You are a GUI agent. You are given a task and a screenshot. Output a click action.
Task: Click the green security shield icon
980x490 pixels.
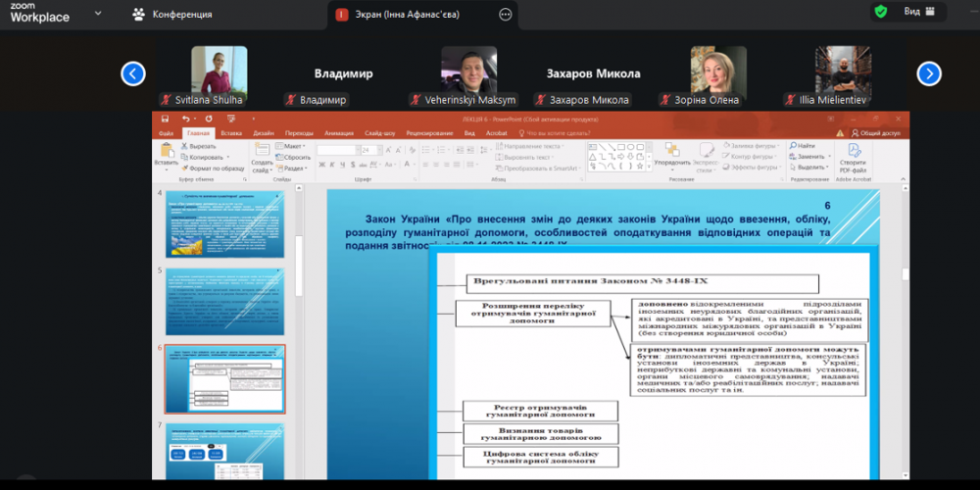click(x=880, y=12)
